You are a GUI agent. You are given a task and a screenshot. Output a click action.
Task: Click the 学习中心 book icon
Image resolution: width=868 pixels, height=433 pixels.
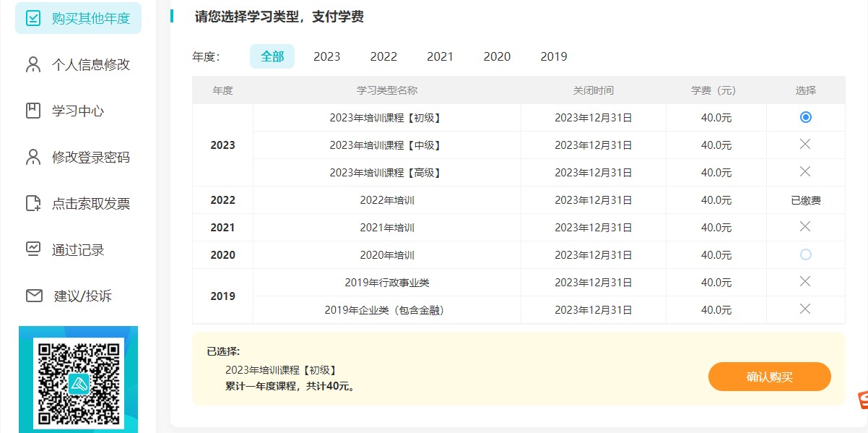33,111
